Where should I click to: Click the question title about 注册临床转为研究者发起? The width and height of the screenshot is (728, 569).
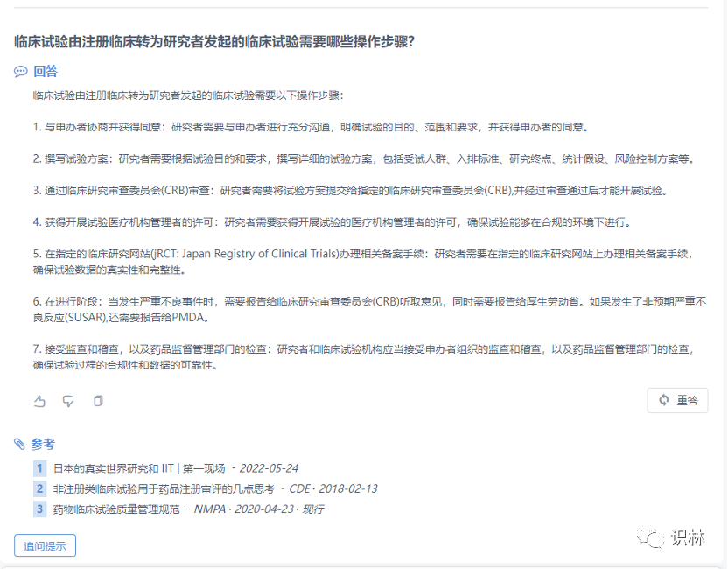214,42
